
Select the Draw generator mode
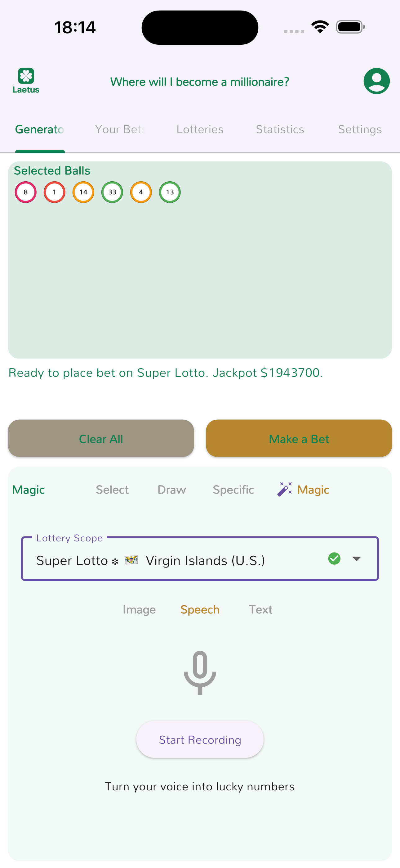(171, 490)
